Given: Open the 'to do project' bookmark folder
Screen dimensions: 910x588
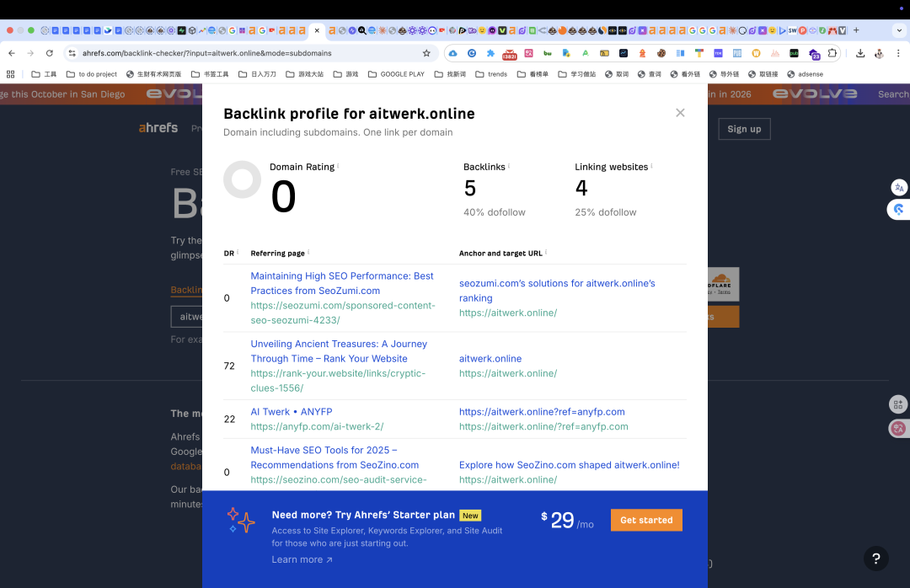Looking at the screenshot, I should click(92, 74).
